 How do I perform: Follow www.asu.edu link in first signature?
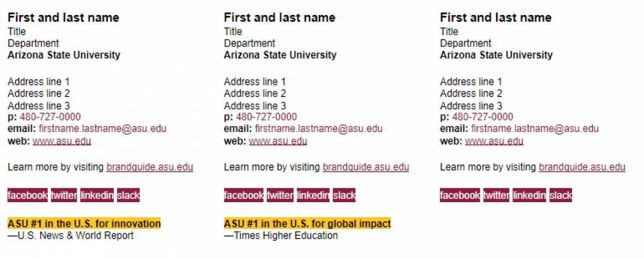pos(62,142)
